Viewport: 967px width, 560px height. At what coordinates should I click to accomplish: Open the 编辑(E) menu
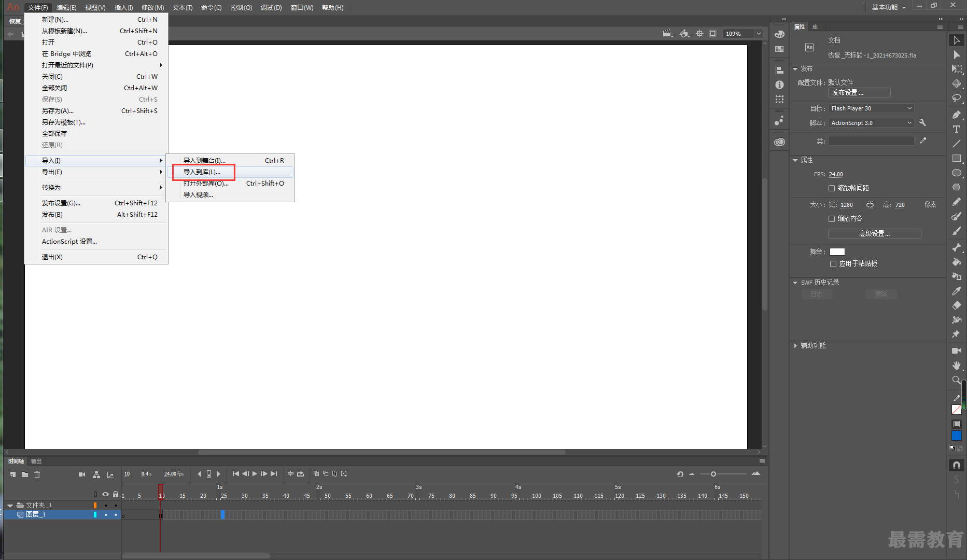point(66,8)
